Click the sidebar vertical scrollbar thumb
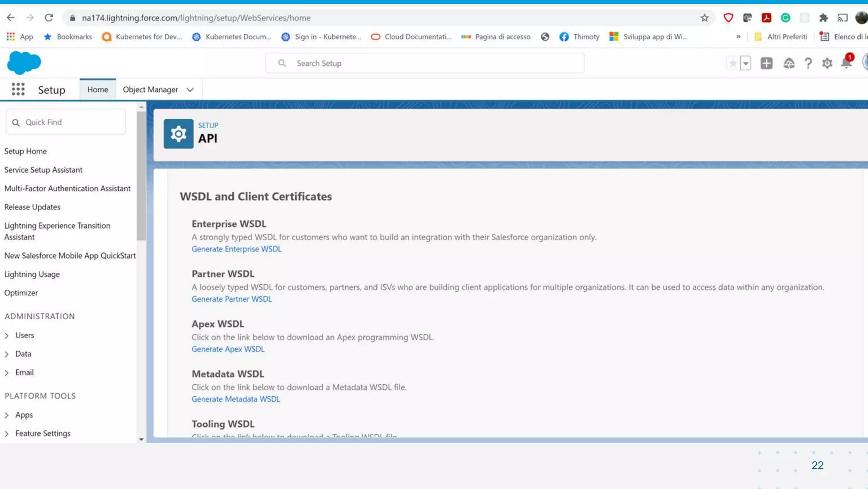Viewport: 868px width, 489px height. 141,176
